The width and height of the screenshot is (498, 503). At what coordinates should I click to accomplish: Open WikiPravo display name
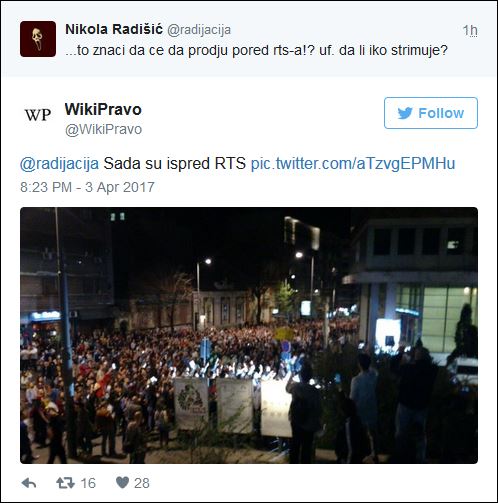[x=103, y=109]
